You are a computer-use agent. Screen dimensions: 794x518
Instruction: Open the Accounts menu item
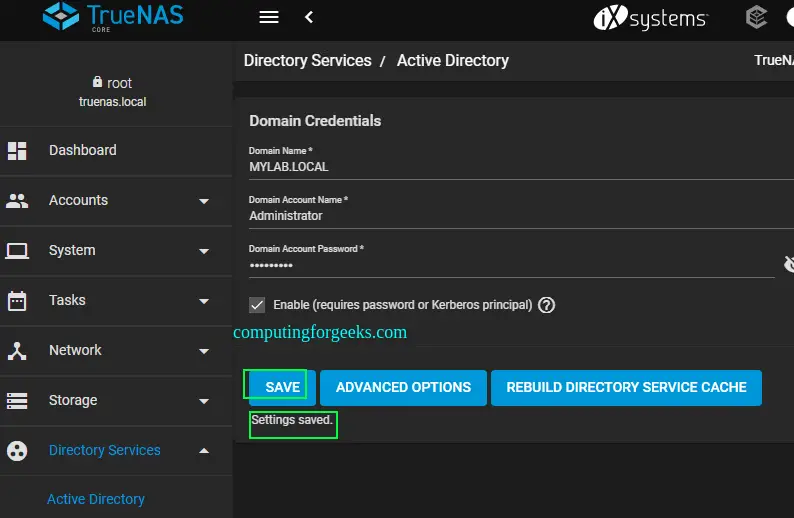(x=116, y=201)
